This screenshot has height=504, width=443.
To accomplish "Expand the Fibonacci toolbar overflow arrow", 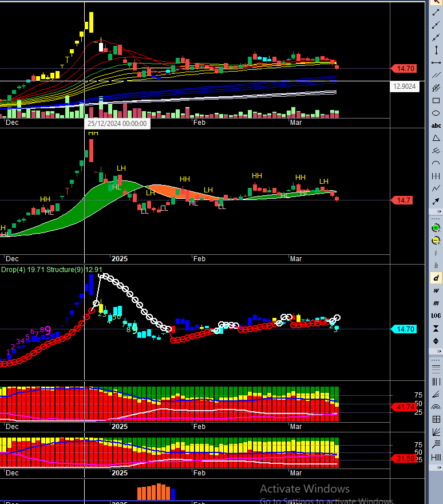I will click(439, 468).
